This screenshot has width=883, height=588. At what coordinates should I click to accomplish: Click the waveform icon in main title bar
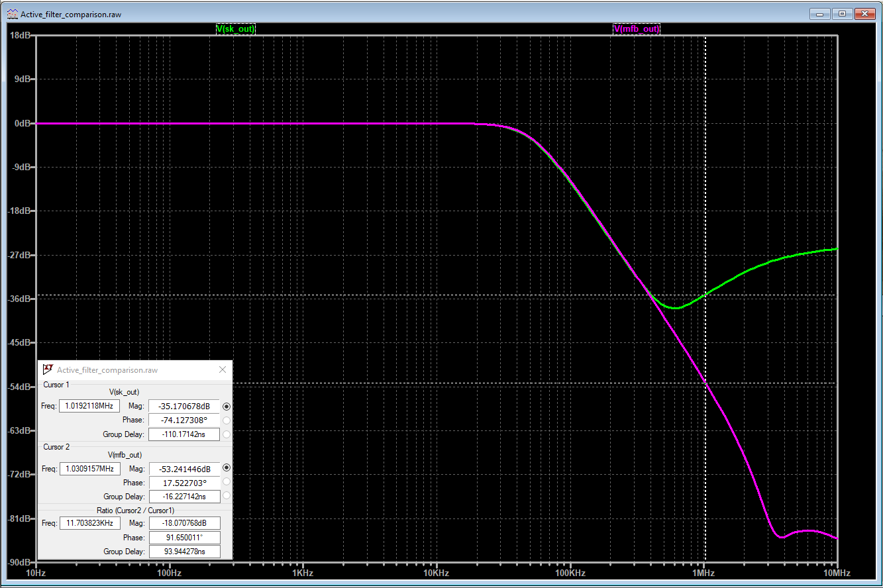tap(13, 14)
